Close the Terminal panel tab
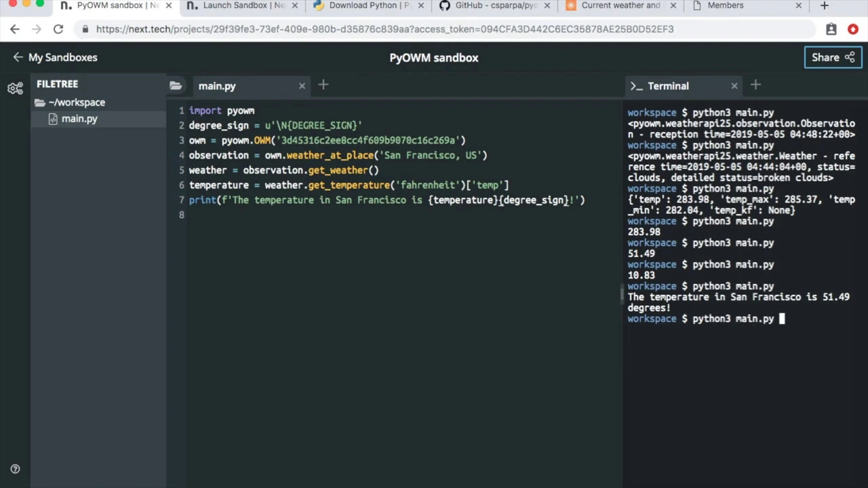The height and width of the screenshot is (488, 868). [x=734, y=85]
